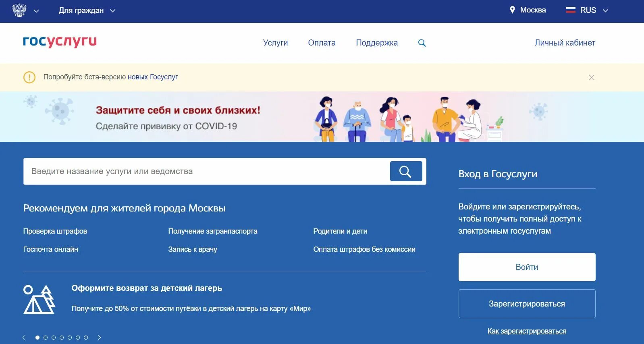Select the first carousel dot

[37, 338]
